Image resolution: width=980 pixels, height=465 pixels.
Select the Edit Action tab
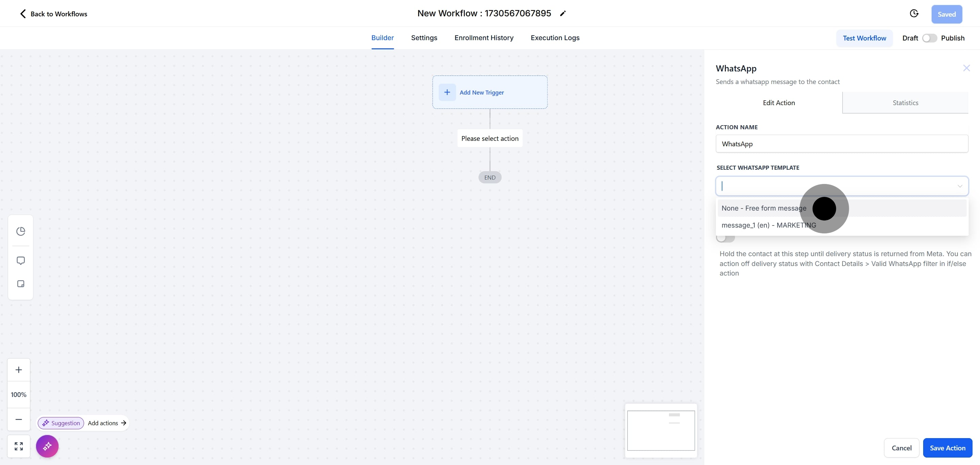coord(779,103)
